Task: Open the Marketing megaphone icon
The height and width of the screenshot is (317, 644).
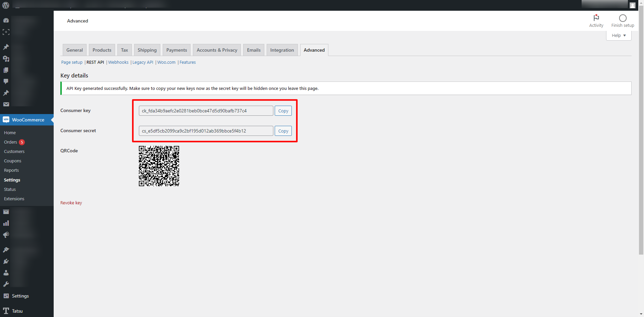Action: (x=6, y=235)
